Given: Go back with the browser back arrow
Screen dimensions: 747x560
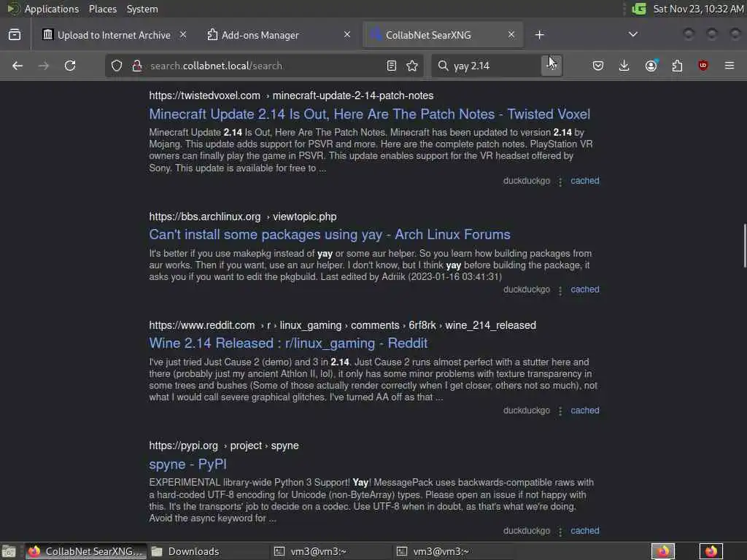Looking at the screenshot, I should click(18, 66).
